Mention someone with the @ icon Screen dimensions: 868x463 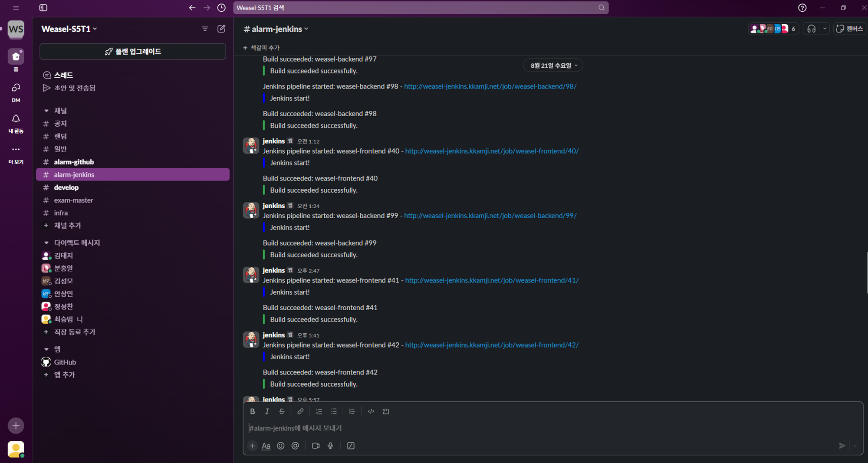click(x=296, y=446)
